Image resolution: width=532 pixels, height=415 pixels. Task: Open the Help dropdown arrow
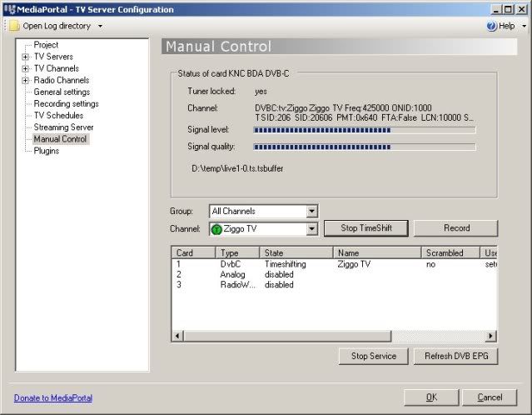(x=525, y=26)
